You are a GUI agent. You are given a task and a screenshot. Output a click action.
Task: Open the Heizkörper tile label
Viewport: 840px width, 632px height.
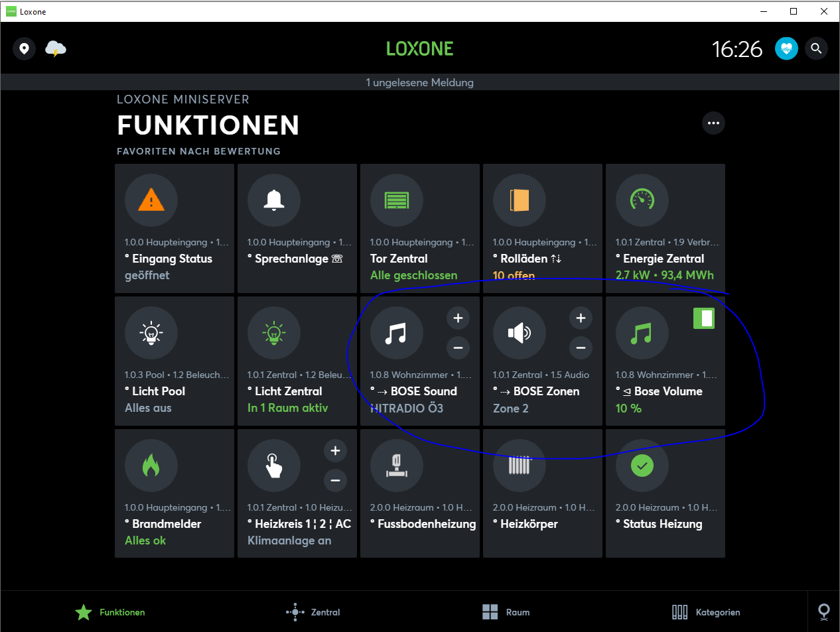pyautogui.click(x=525, y=524)
